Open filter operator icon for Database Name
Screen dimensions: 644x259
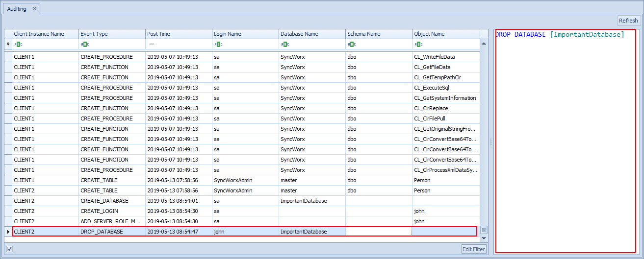tap(284, 44)
